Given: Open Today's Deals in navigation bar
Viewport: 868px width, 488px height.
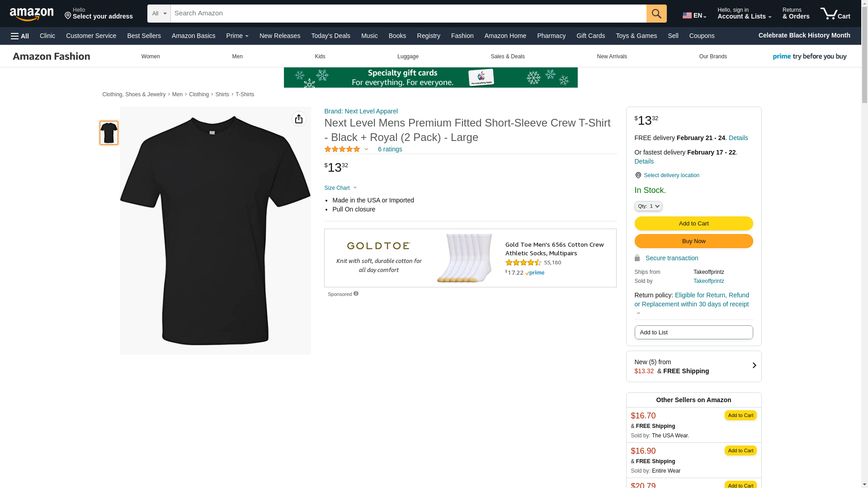Looking at the screenshot, I should pyautogui.click(x=330, y=36).
